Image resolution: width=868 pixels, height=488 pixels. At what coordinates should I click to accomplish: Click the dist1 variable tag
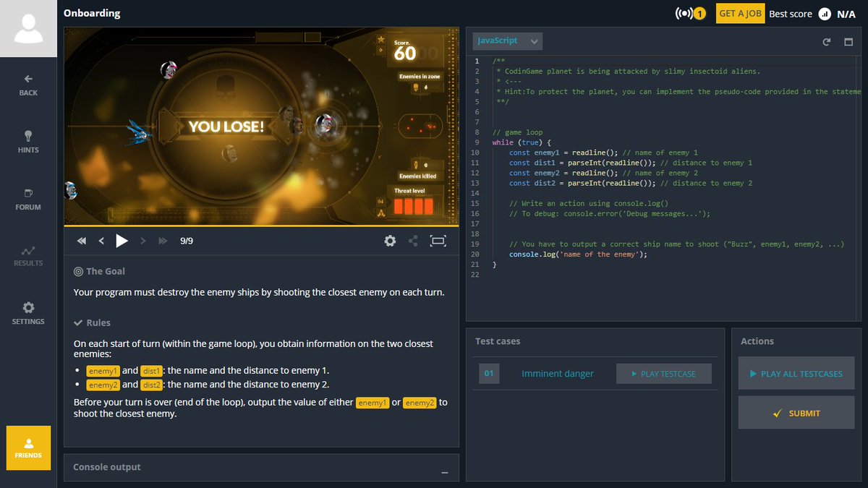[152, 370]
